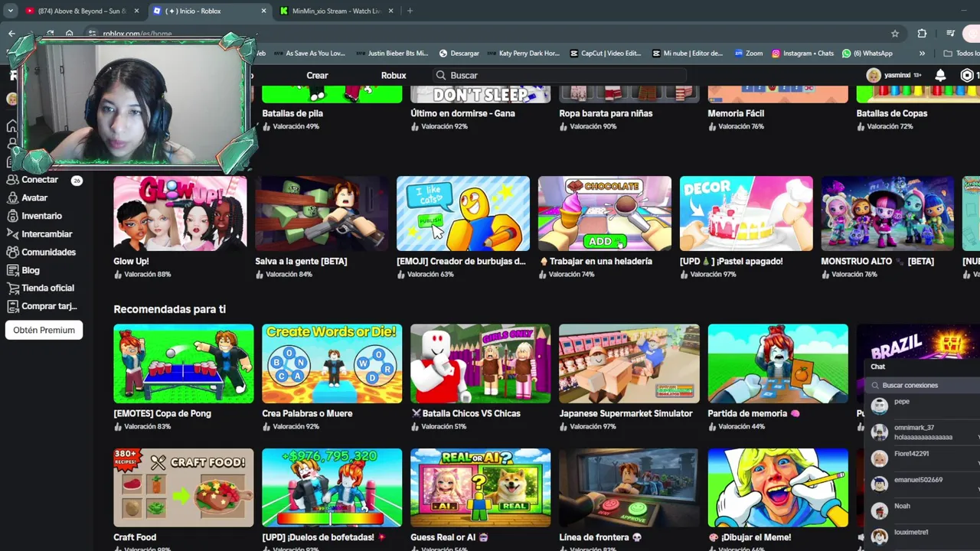Viewport: 980px width, 551px height.
Task: Open a new browser tab with plus
Action: click(x=410, y=11)
